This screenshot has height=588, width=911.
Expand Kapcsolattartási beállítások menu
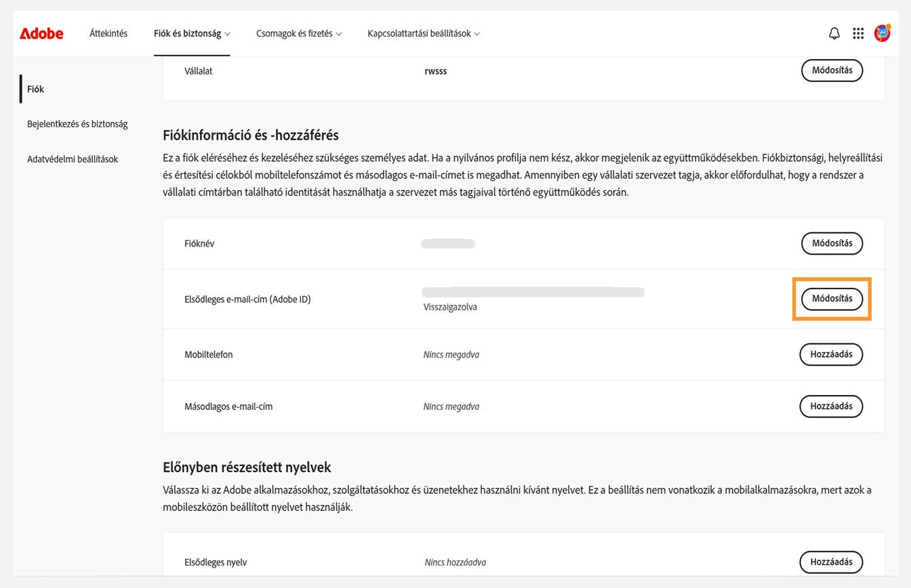point(423,33)
